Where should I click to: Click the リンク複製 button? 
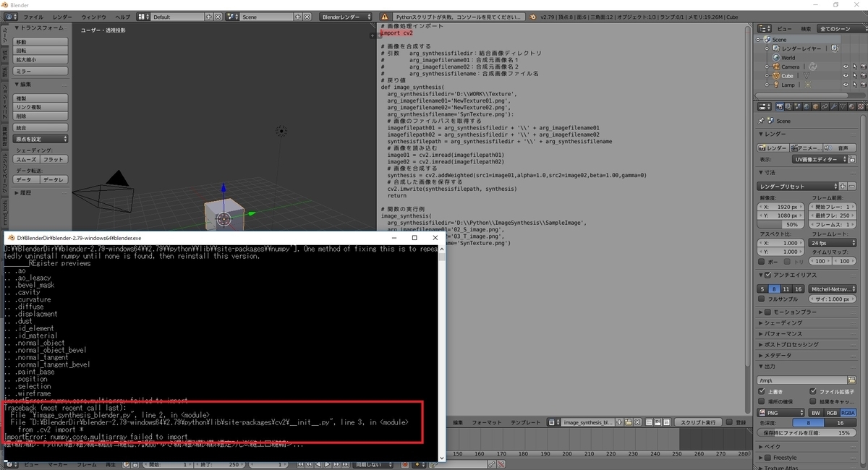tap(41, 107)
